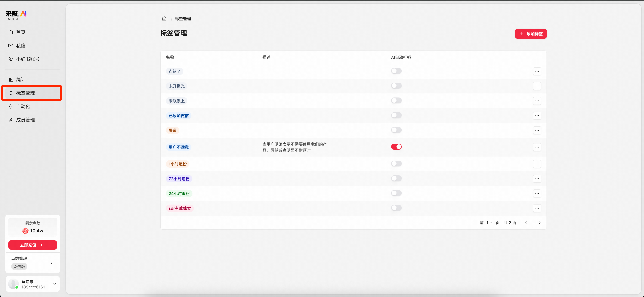This screenshot has height=297, width=644.
Task: Expand 点数管理 with the chevron
Action: pos(52,262)
